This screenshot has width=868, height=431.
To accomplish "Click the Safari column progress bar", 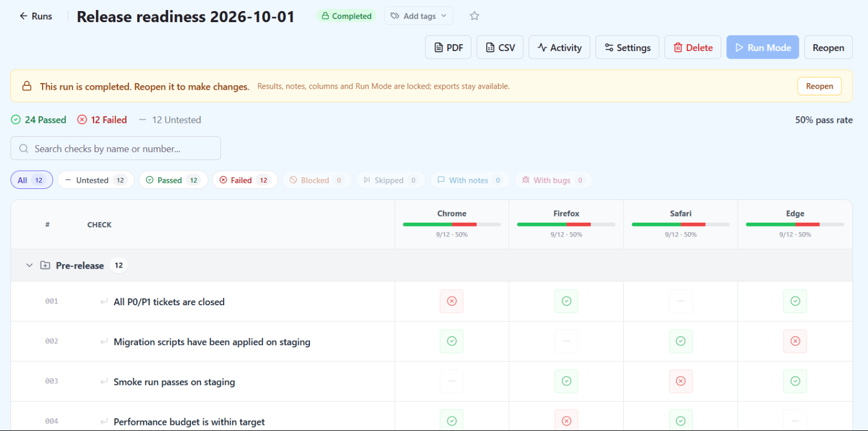I will point(681,224).
